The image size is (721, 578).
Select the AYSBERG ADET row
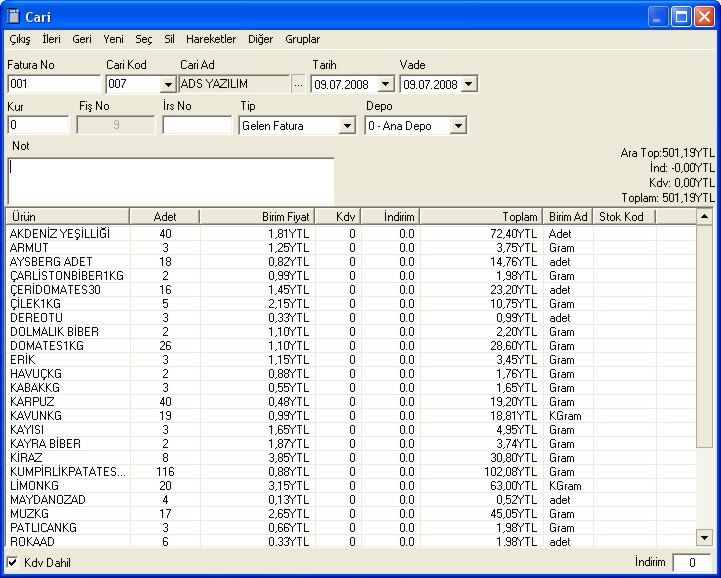coord(351,262)
